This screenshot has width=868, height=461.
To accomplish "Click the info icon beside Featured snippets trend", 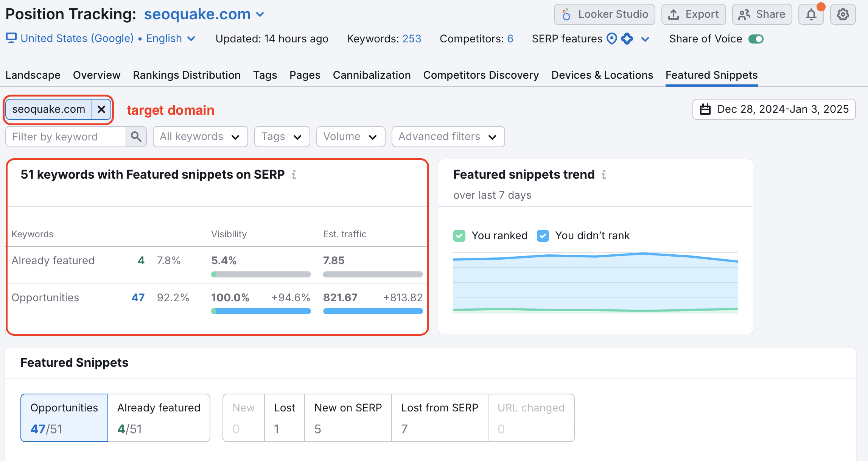I will [x=604, y=175].
